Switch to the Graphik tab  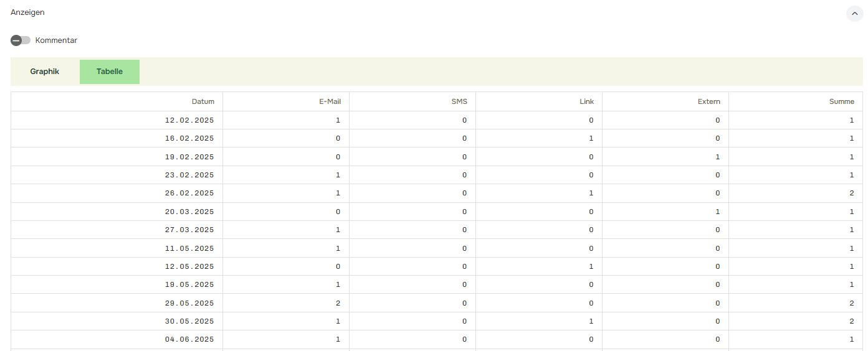(x=45, y=72)
